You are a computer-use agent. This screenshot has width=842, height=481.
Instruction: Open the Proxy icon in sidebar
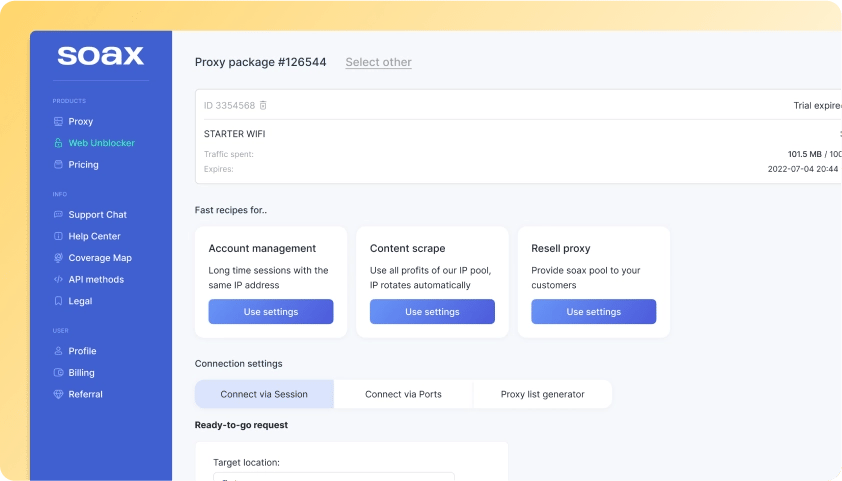tap(58, 122)
